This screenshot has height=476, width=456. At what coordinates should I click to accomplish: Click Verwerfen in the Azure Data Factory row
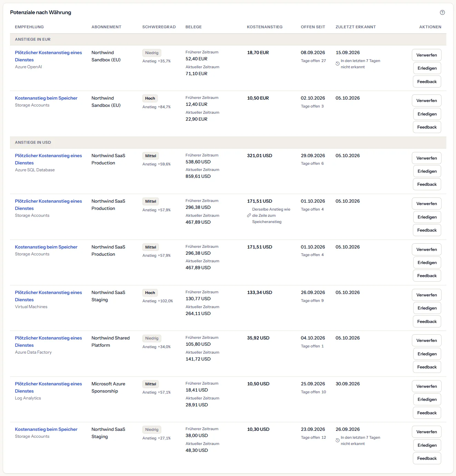[x=427, y=341]
